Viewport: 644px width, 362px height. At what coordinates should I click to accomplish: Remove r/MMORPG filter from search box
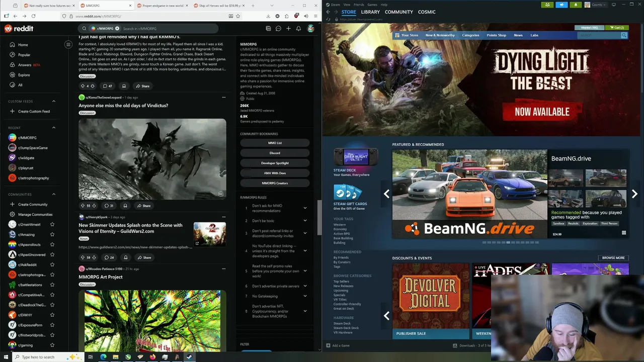[x=117, y=29]
